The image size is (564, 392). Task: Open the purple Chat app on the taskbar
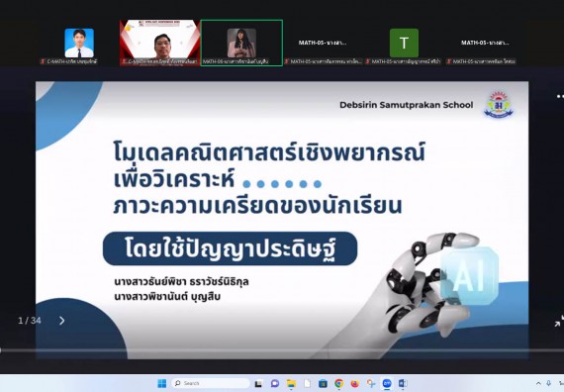[275, 384]
